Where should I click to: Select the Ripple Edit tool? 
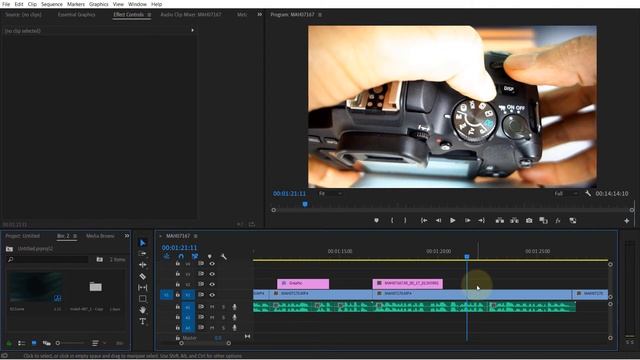142,265
